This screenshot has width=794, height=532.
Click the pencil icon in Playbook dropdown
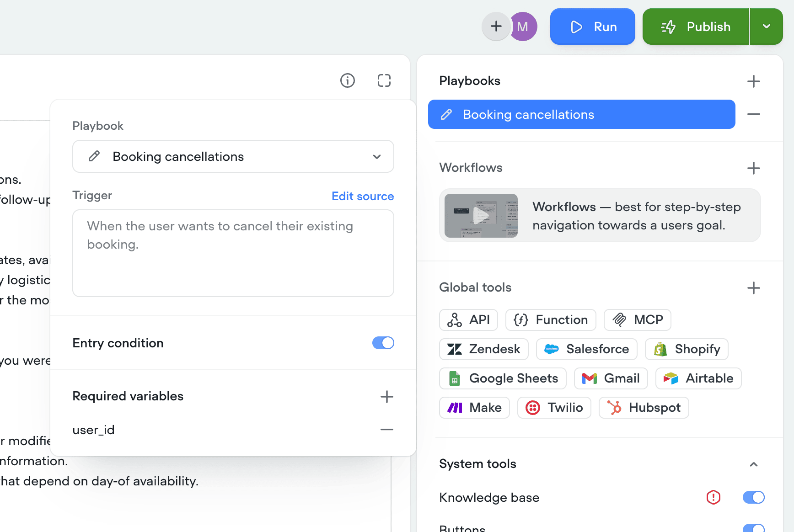[x=94, y=156]
